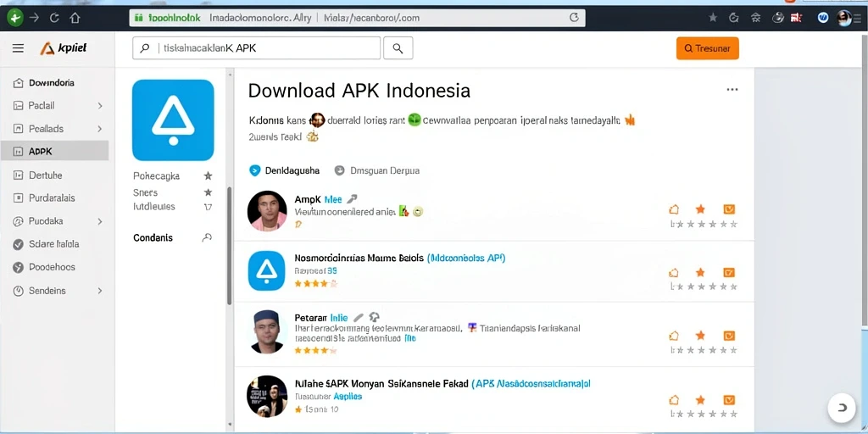
Task: Click the orange star in Nlahe SAPK row
Action: (x=700, y=399)
